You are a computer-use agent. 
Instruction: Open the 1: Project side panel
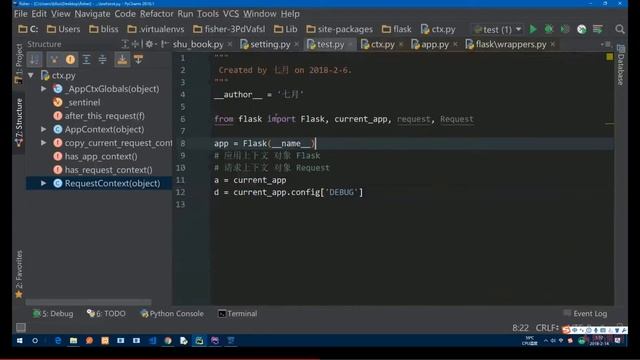(x=18, y=64)
